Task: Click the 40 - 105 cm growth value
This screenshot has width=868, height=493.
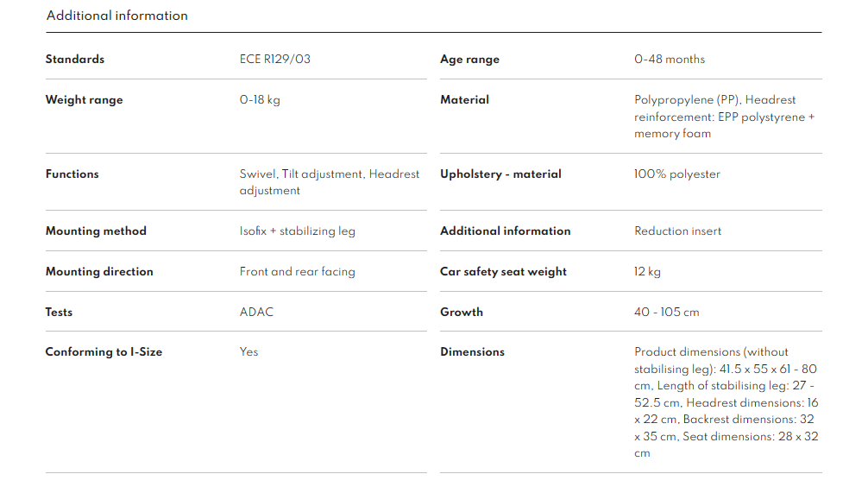Action: coord(666,312)
